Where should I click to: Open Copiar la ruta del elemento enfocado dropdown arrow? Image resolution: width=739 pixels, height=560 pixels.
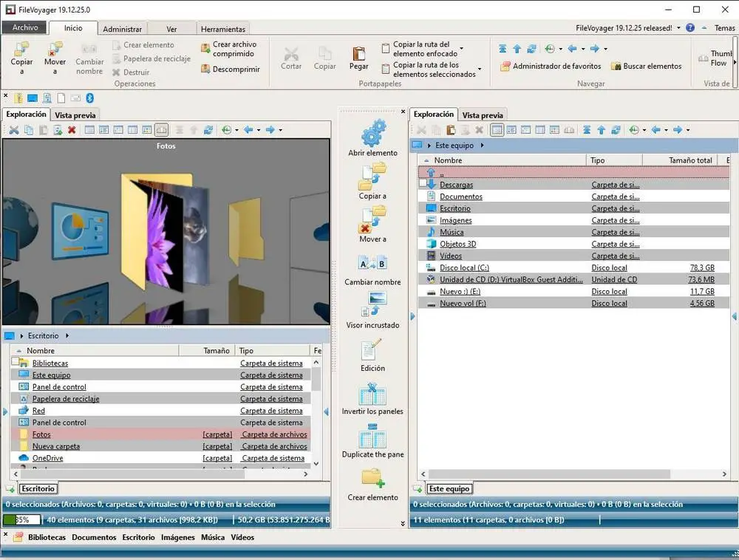461,48
